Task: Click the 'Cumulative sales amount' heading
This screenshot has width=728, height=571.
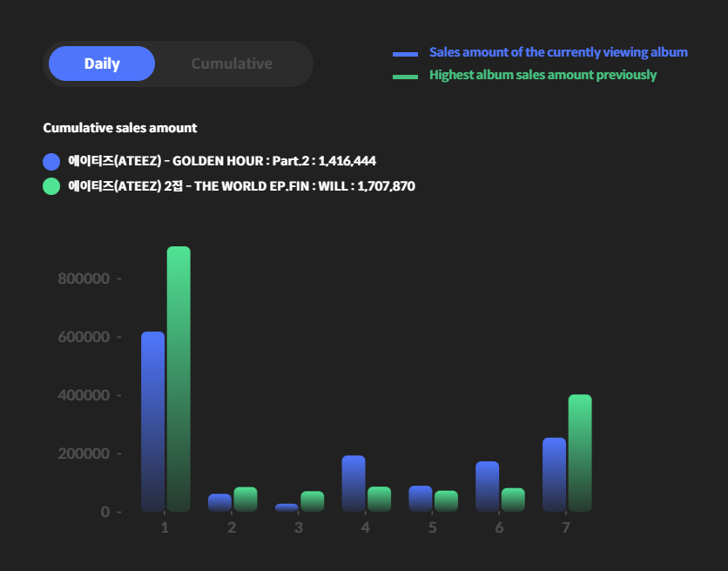Action: (120, 128)
